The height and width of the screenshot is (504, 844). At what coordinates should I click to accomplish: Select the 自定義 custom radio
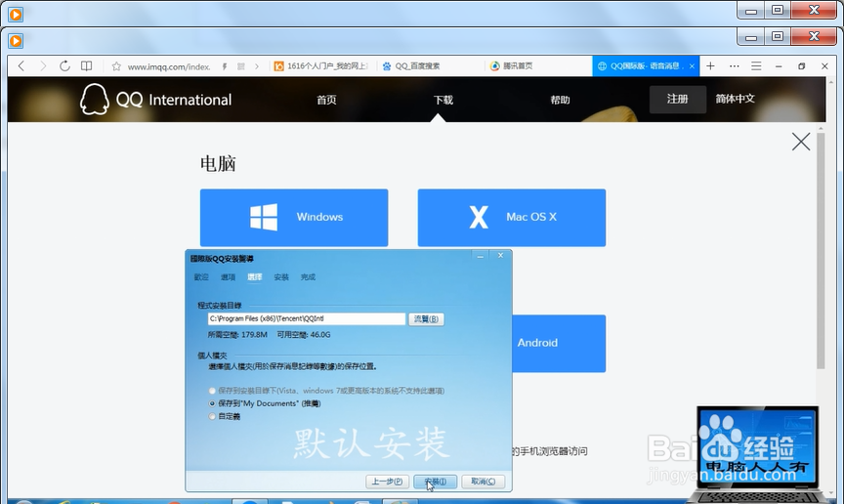point(212,416)
